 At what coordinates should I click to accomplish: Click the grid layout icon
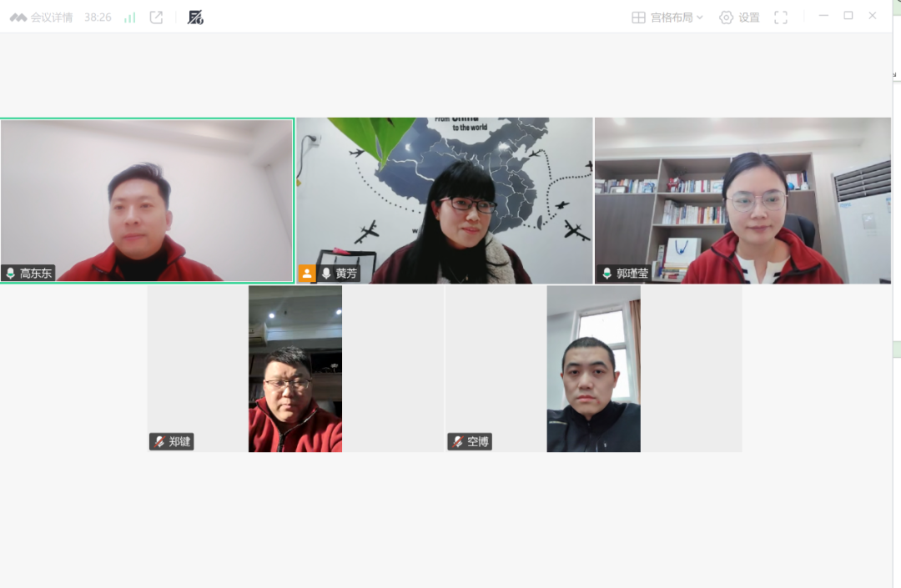coord(638,18)
